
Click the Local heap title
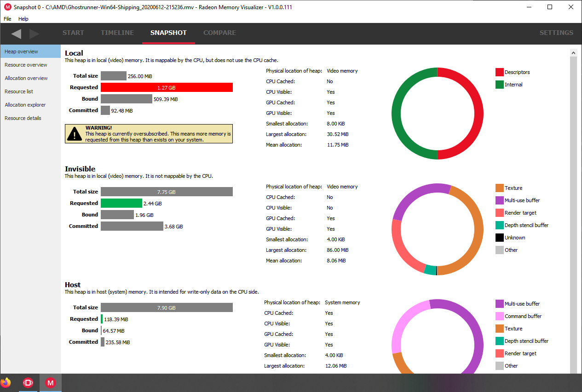click(x=74, y=53)
